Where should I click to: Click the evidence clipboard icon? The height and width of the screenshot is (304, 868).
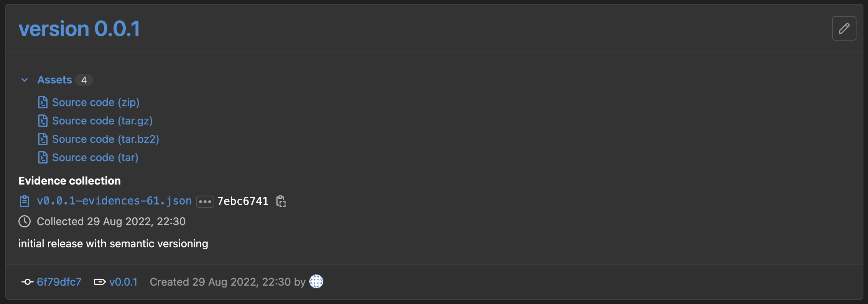pos(25,201)
